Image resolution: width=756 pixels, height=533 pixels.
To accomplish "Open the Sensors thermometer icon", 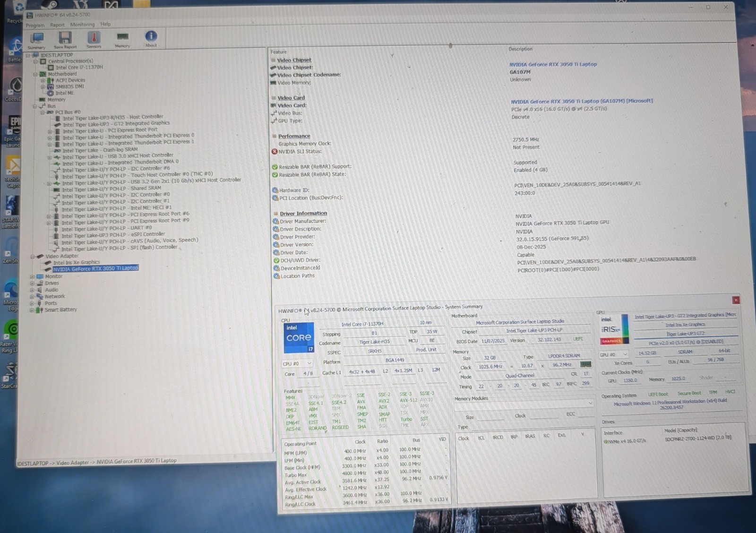I will (x=94, y=37).
